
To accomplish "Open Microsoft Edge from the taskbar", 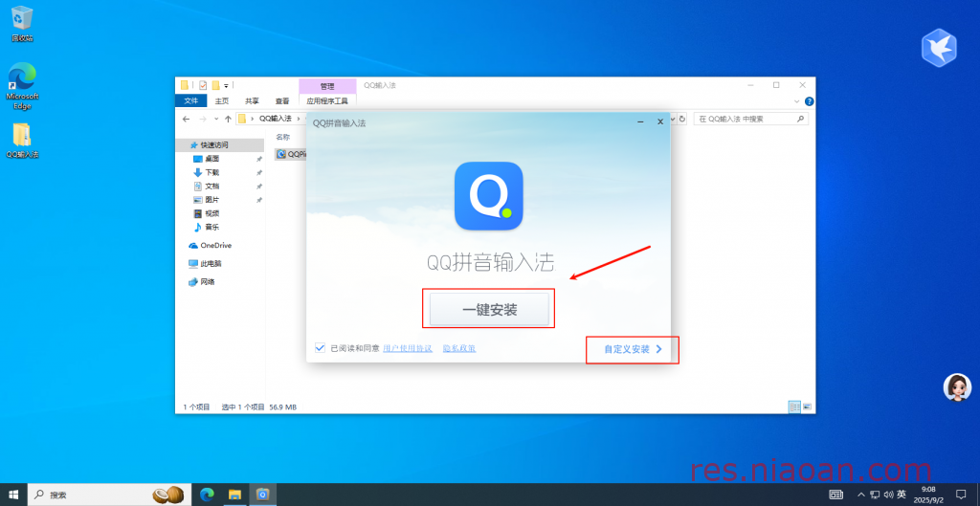I will pyautogui.click(x=207, y=495).
